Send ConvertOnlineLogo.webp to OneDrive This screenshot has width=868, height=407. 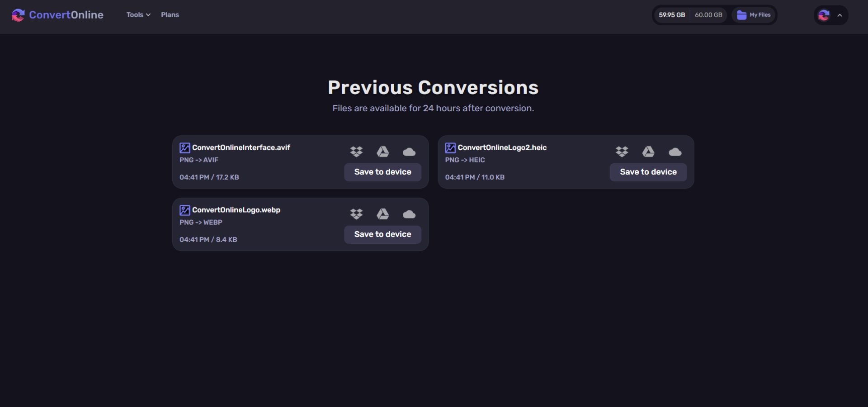409,214
